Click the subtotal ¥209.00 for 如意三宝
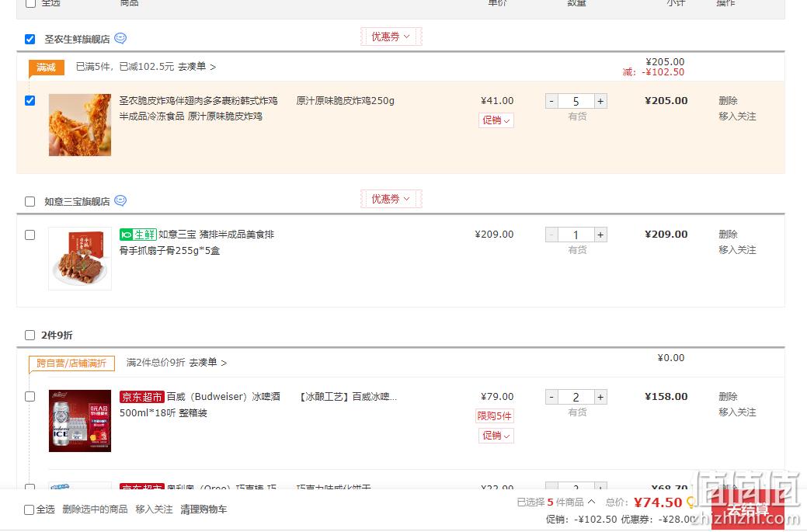Screen dimensions: 807x532 pos(666,234)
